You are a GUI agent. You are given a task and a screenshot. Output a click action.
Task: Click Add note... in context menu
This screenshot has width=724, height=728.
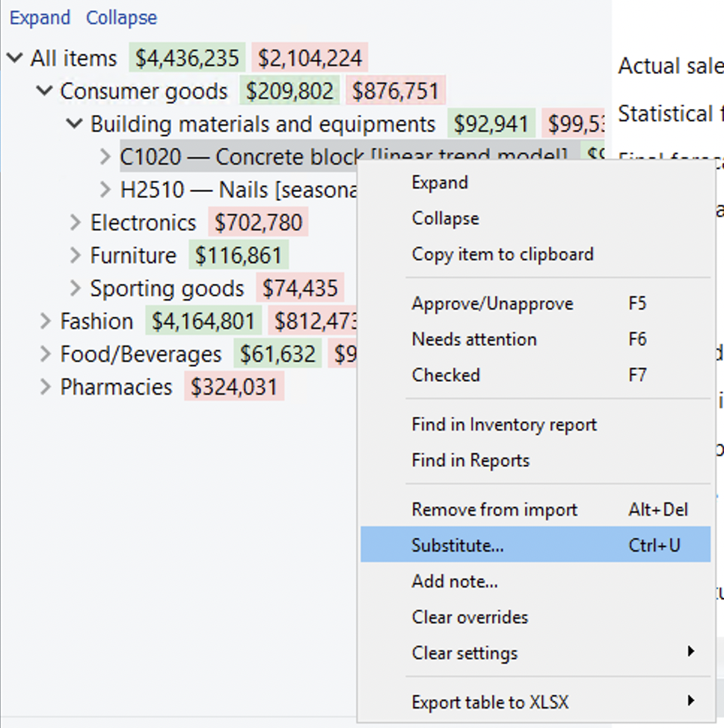pos(454,582)
